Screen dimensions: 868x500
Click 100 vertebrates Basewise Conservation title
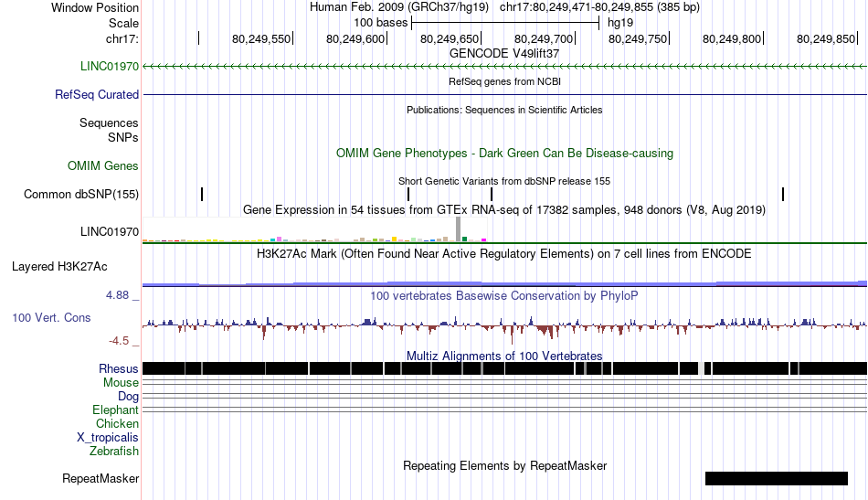504,295
